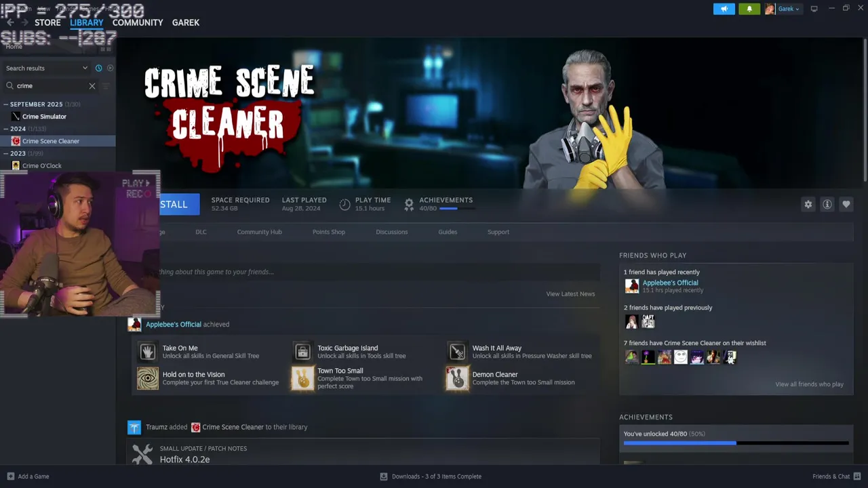Image resolution: width=868 pixels, height=488 pixels.
Task: Open the library advanced filter icon
Action: tap(106, 86)
